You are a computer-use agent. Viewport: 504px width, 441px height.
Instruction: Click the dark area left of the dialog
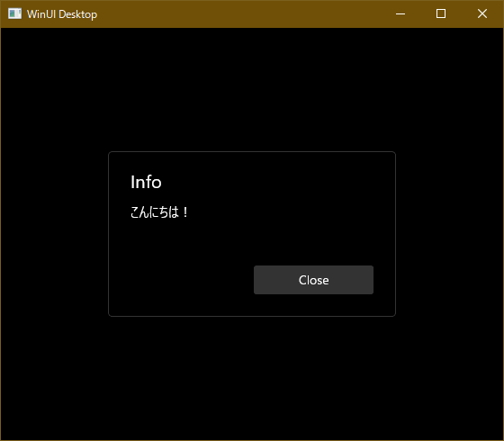pyautogui.click(x=55, y=234)
